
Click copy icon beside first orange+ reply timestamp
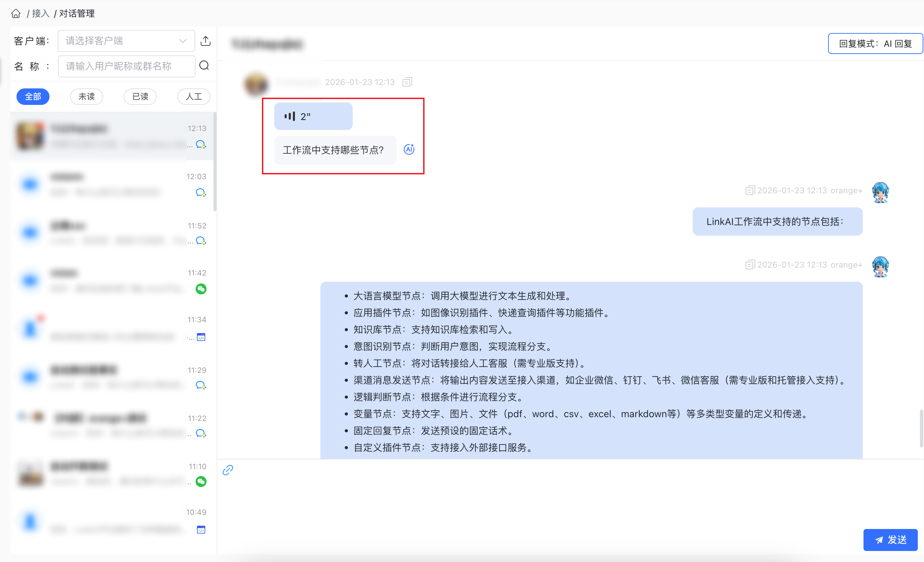click(750, 190)
